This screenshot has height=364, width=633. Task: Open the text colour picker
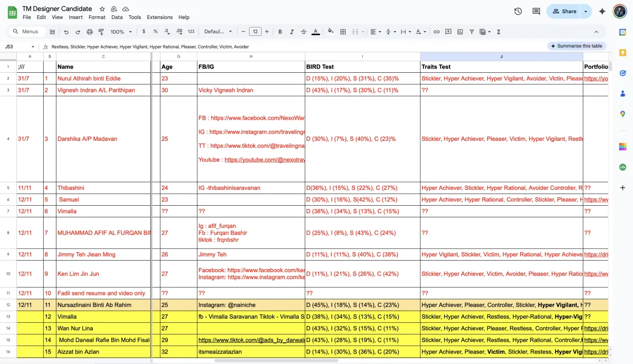(x=315, y=32)
